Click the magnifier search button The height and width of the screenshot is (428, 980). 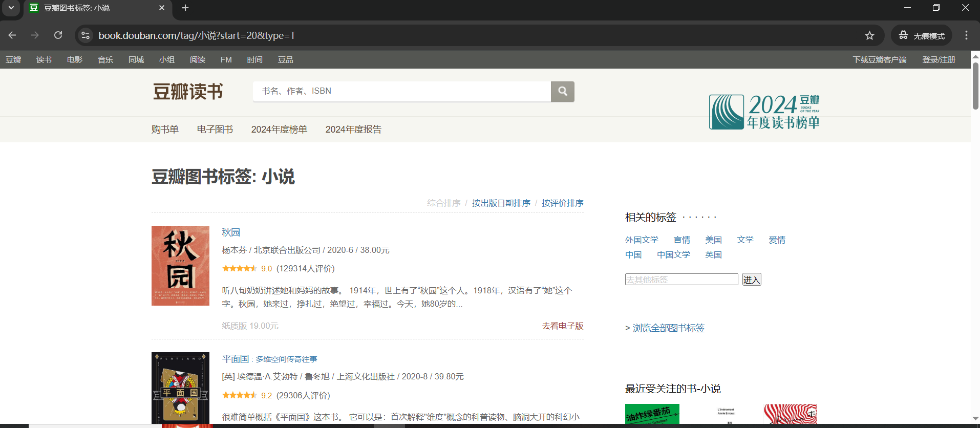(563, 92)
